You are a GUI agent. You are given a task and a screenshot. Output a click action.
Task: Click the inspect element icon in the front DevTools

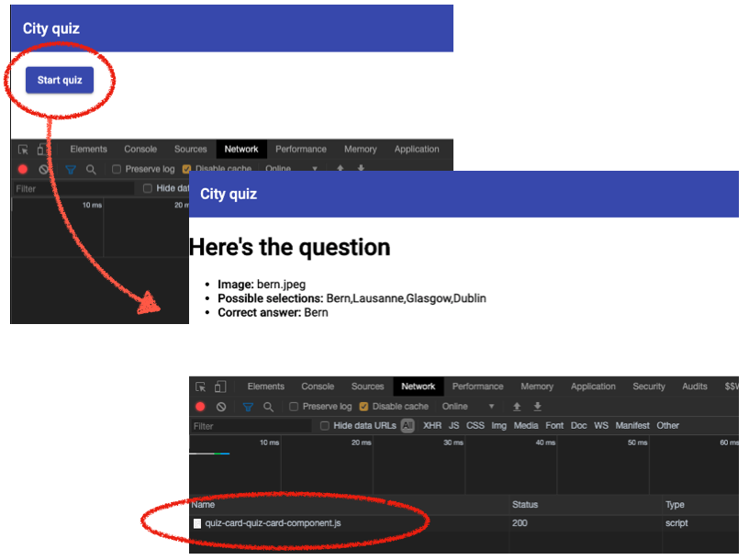click(201, 386)
